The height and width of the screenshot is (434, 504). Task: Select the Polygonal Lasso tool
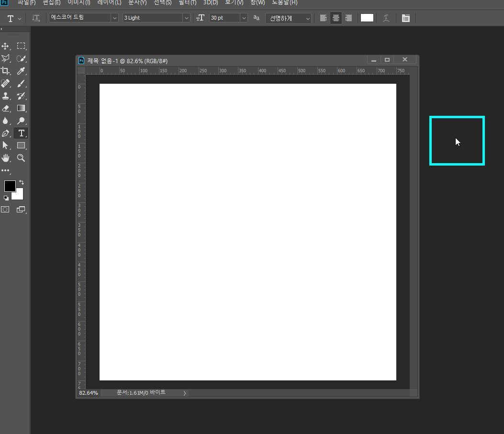pos(5,58)
